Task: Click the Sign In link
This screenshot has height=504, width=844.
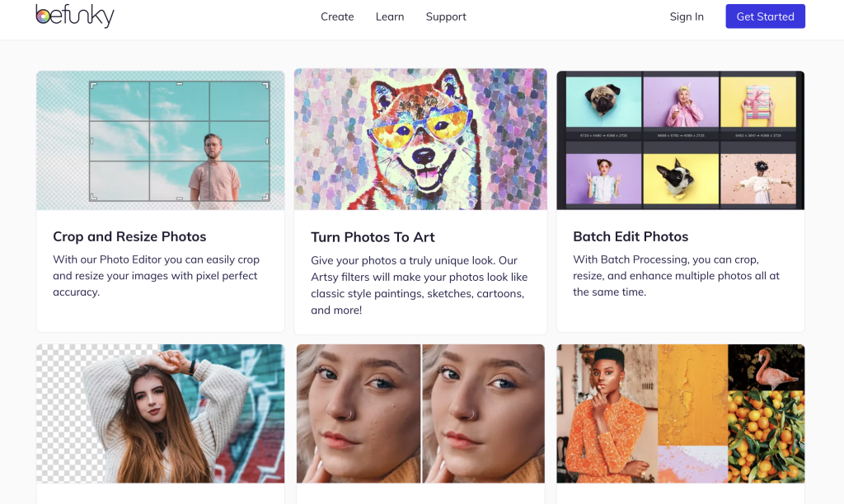Action: (x=687, y=16)
